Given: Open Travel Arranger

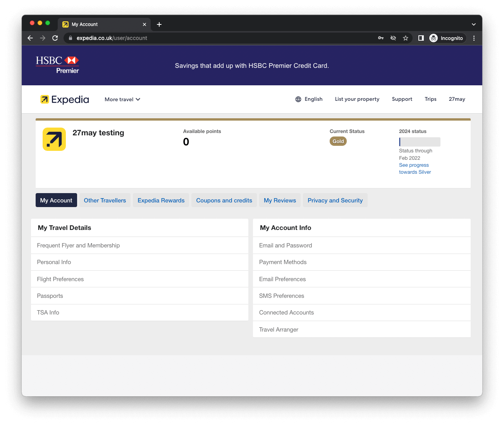Looking at the screenshot, I should click(x=362, y=330).
